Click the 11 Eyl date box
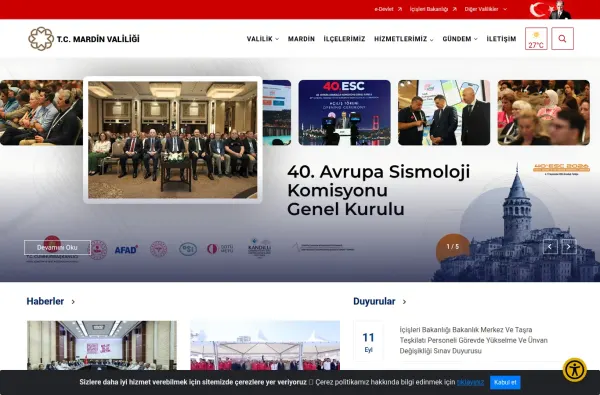The width and height of the screenshot is (600, 395). coord(368,341)
